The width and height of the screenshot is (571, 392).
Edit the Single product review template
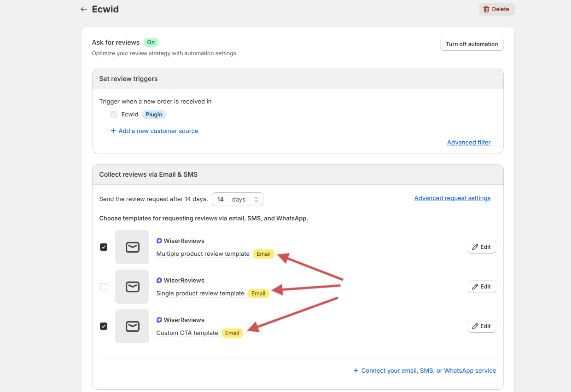[482, 287]
